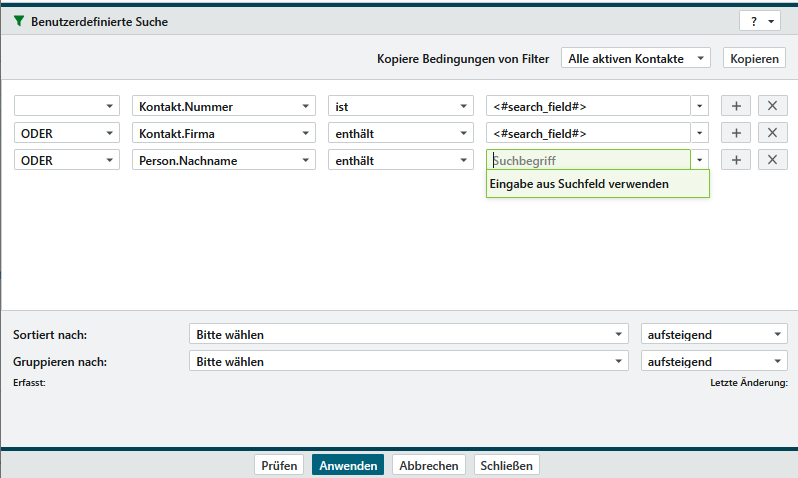
Task: Open 'Sortiert nach' Bitte wählen dropdown
Action: coord(408,335)
